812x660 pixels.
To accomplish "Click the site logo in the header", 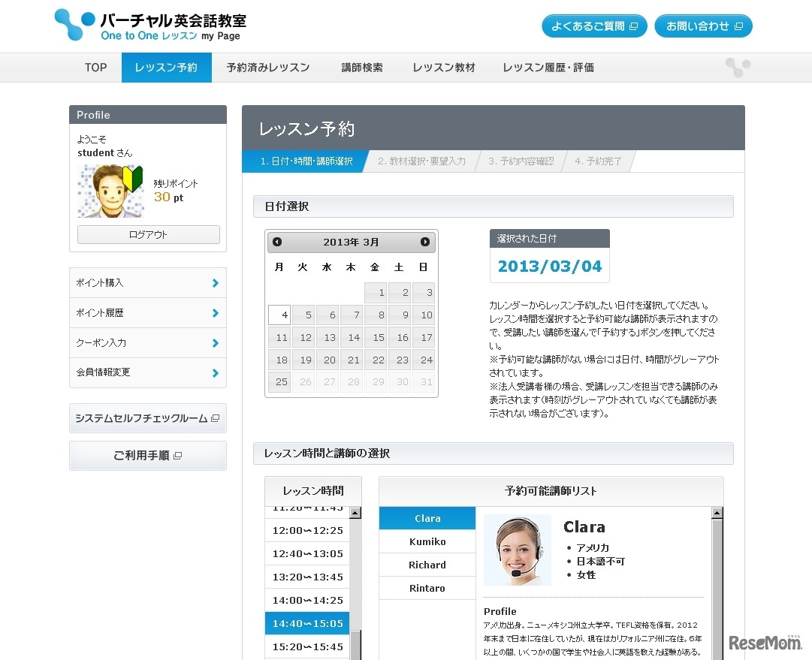I will [x=150, y=26].
